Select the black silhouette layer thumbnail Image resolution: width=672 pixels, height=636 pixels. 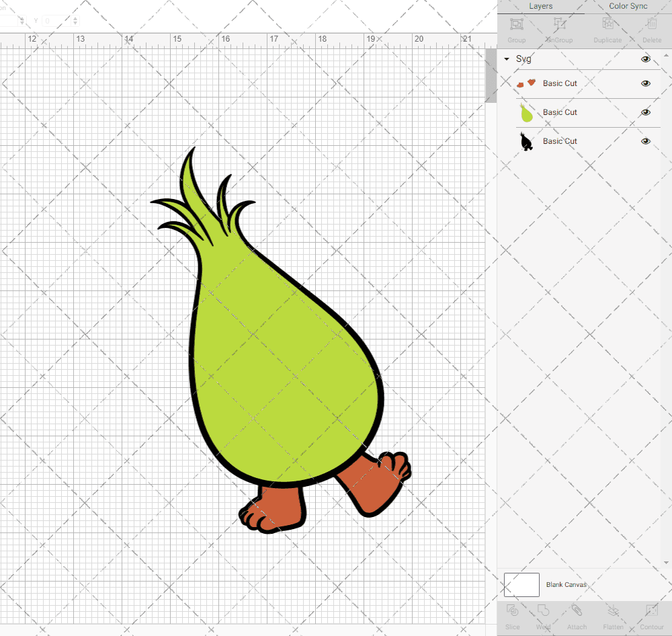pyautogui.click(x=526, y=142)
